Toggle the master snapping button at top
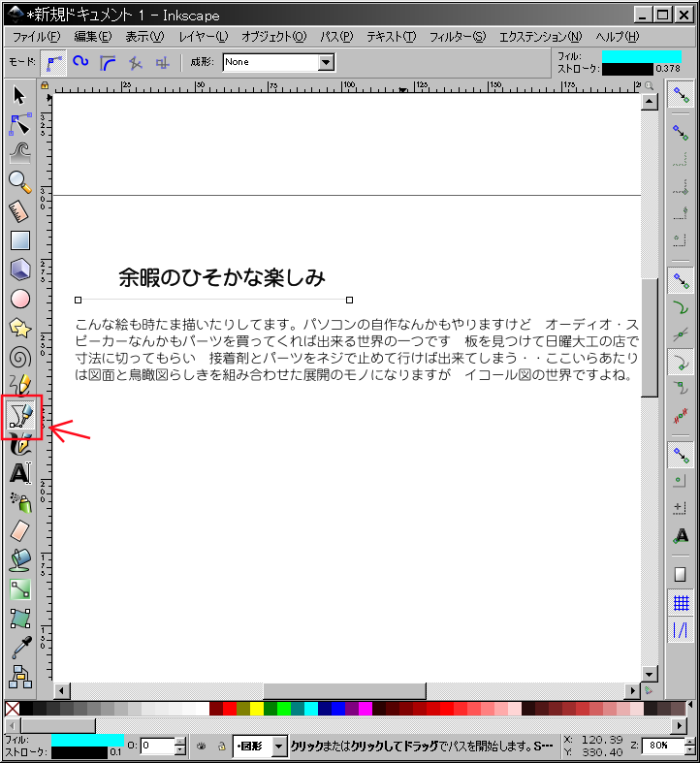Screen dimensions: 700x763 coord(681,95)
